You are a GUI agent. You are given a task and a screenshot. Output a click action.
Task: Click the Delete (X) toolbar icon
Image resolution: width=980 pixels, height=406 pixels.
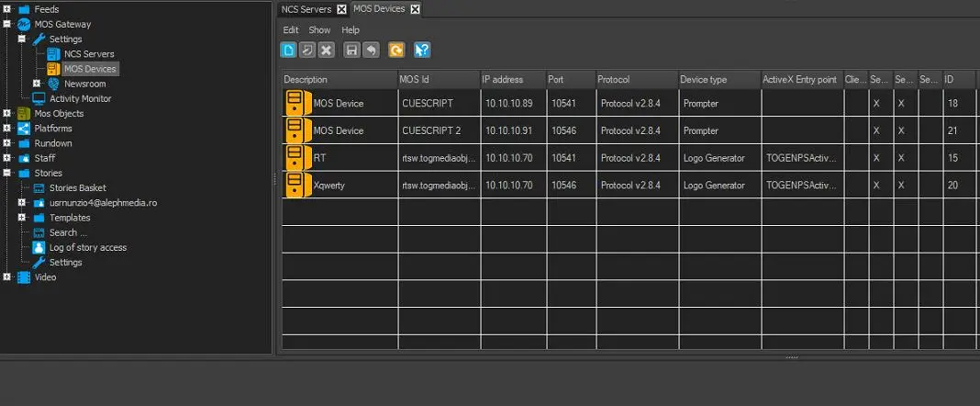(326, 51)
